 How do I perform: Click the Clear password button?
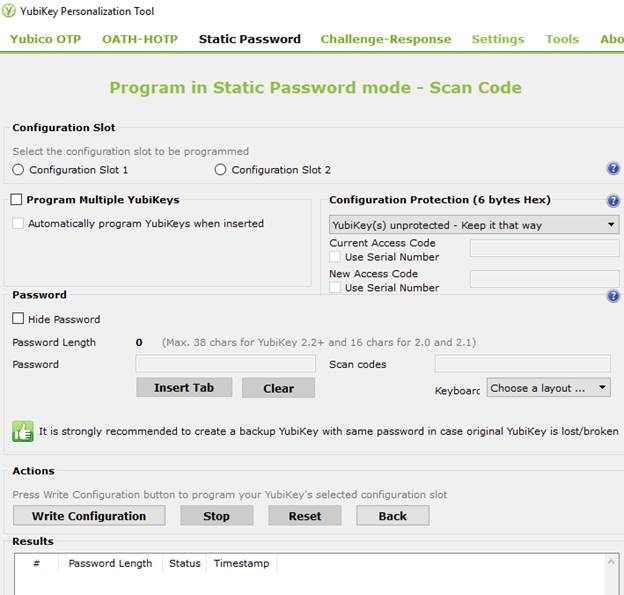279,388
